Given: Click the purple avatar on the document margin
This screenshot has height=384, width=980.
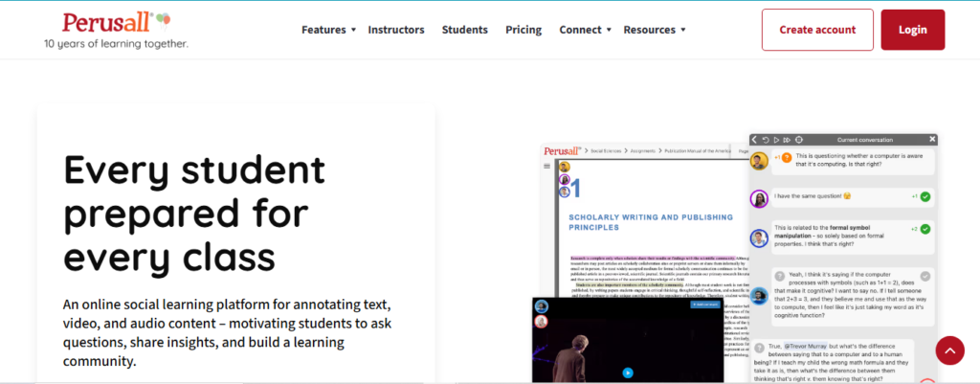Looking at the screenshot, I should [x=565, y=179].
